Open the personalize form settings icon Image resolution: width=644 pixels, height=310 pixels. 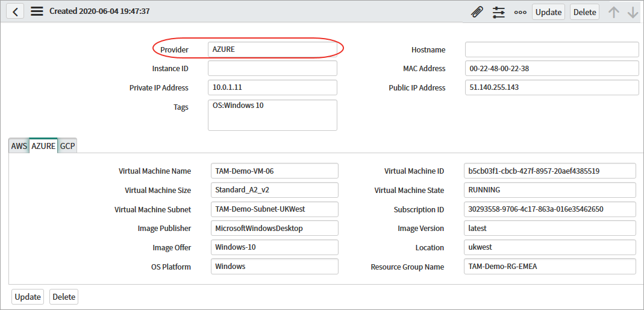pos(499,12)
